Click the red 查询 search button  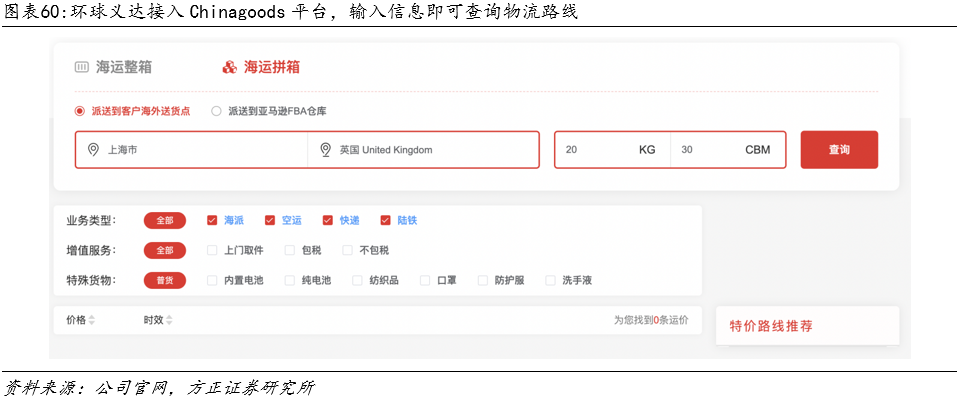tap(839, 149)
